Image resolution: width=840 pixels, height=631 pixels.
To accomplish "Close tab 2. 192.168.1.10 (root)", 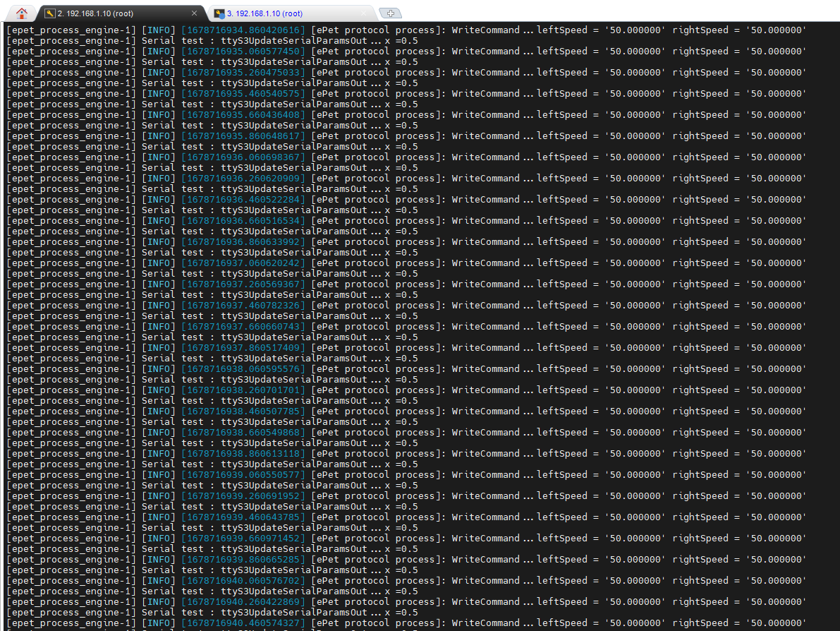I will (x=194, y=13).
